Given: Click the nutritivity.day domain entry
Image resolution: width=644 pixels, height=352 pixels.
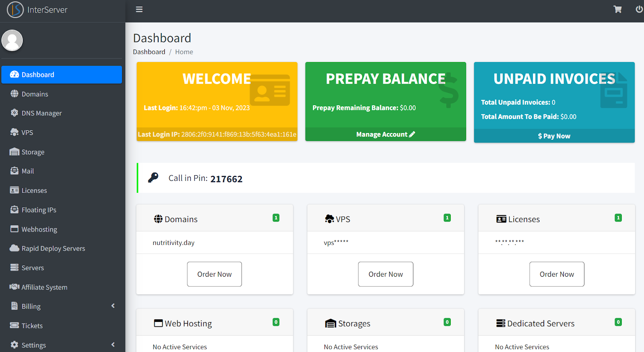Looking at the screenshot, I should (173, 242).
